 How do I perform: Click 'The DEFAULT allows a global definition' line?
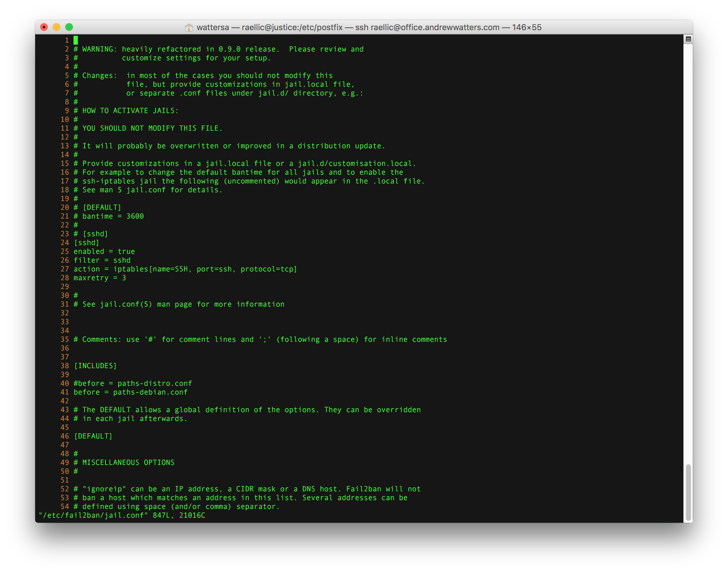(x=247, y=410)
